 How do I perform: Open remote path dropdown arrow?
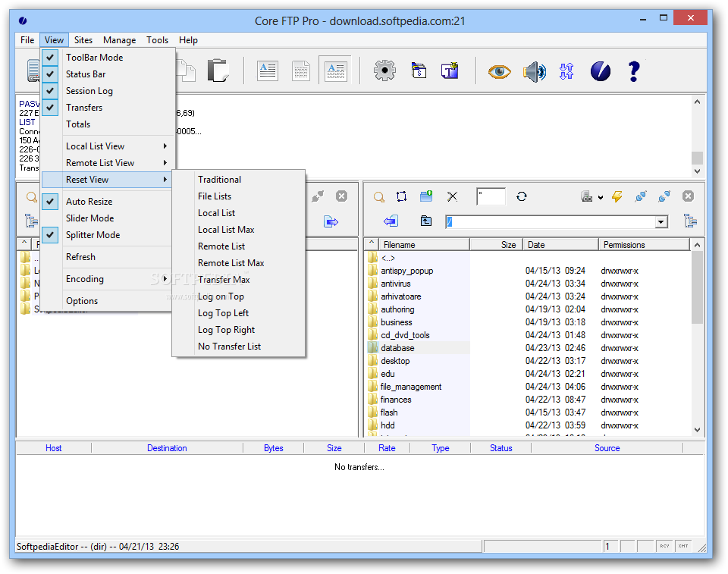[661, 222]
